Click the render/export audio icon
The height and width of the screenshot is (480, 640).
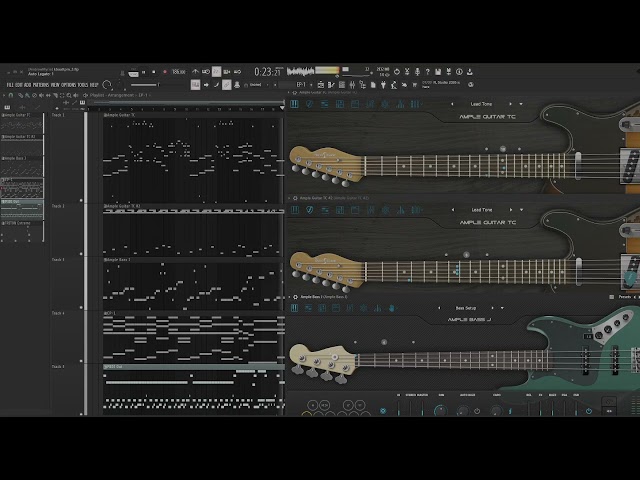(x=449, y=72)
